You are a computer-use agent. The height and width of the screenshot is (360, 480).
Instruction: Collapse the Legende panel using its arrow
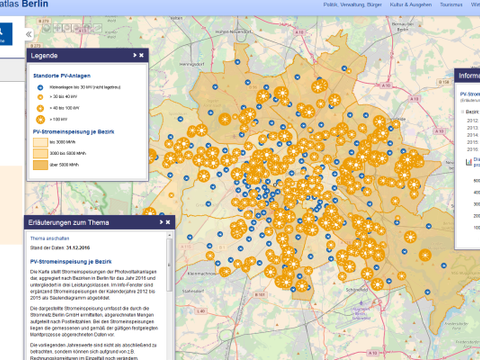tap(135, 55)
